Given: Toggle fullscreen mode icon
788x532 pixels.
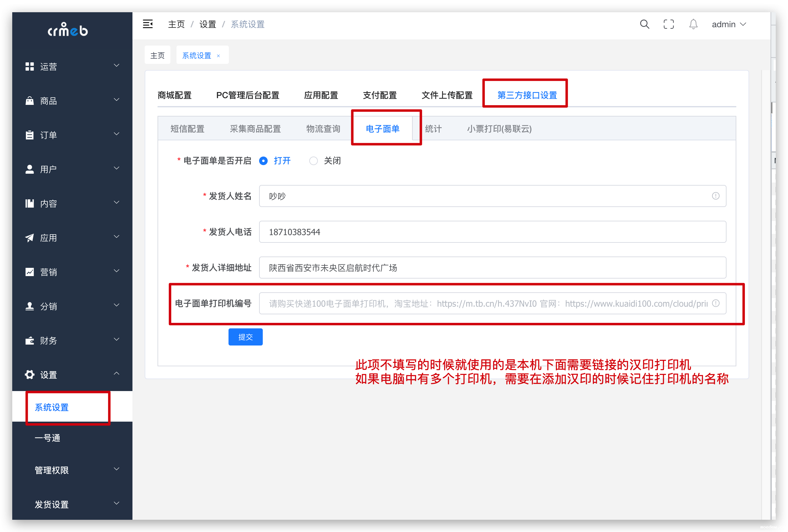Looking at the screenshot, I should click(668, 24).
